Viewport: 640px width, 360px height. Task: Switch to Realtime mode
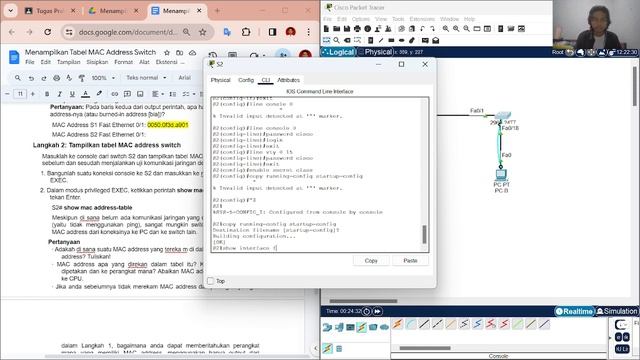coord(575,311)
